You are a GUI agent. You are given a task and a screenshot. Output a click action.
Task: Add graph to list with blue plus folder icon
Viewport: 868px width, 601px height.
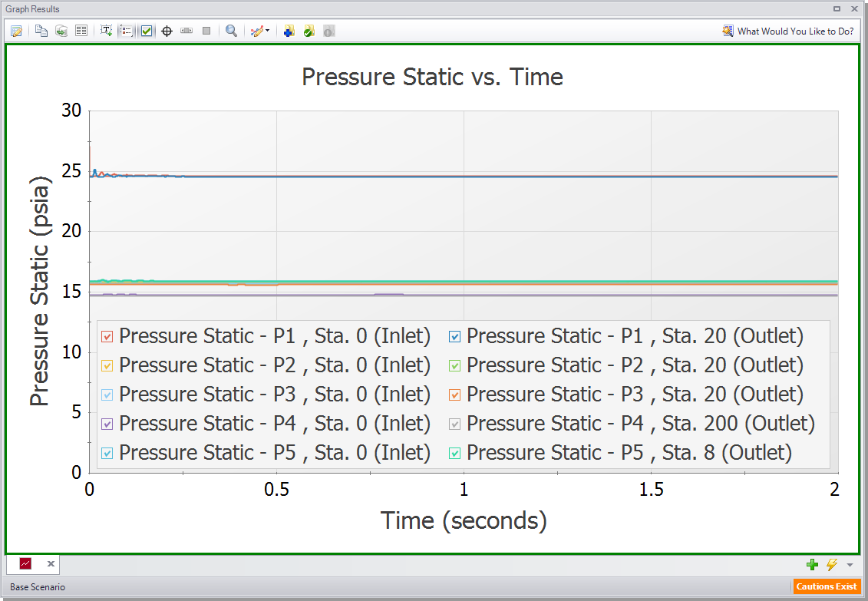pyautogui.click(x=288, y=31)
